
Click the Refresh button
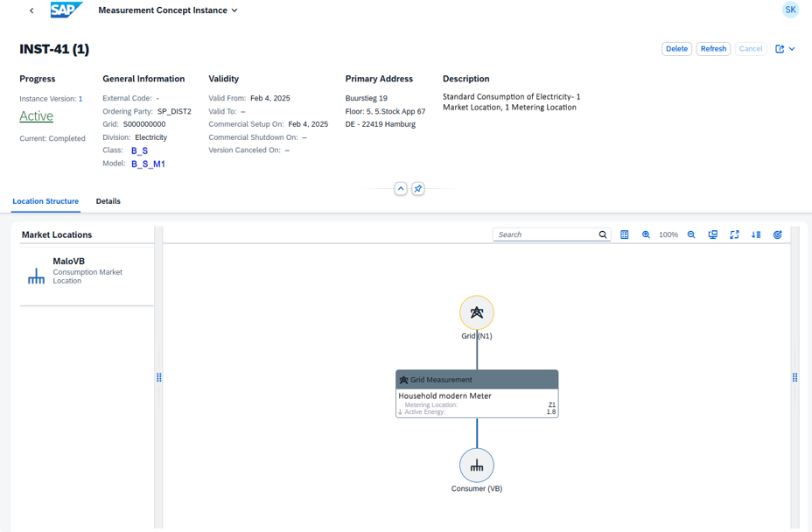click(713, 49)
